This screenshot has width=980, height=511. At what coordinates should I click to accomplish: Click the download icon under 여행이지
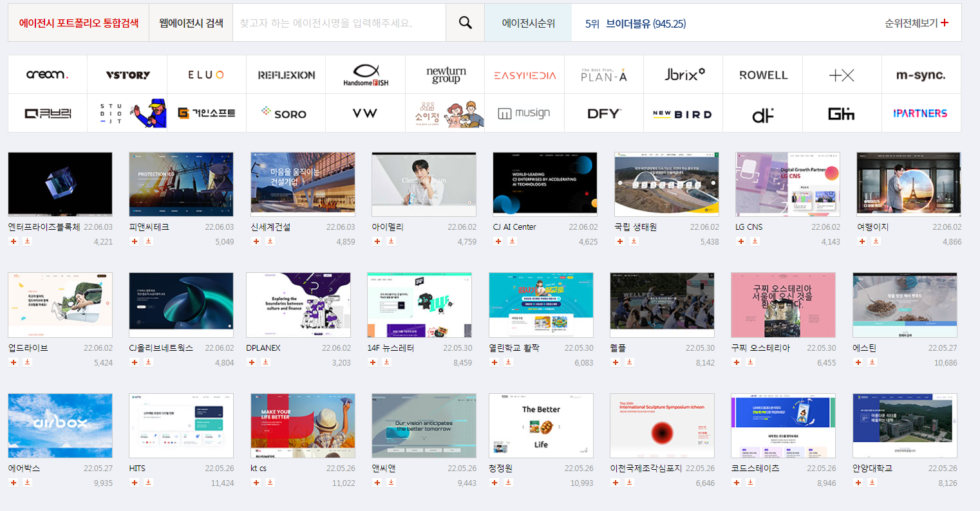[876, 241]
